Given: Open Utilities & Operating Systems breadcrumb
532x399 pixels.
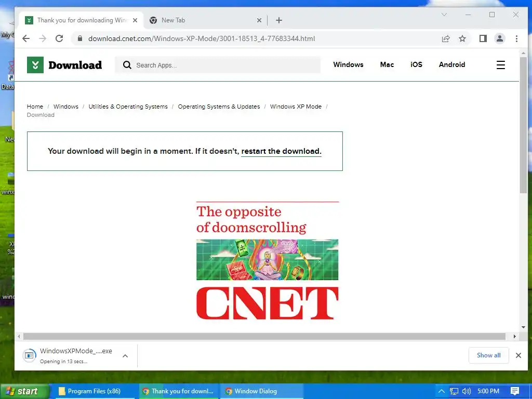Looking at the screenshot, I should (x=128, y=107).
